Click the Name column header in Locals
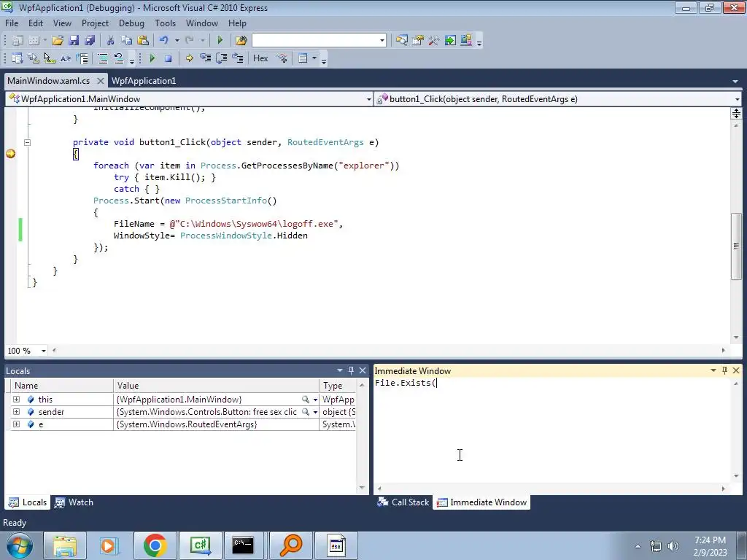The height and width of the screenshot is (560, 747). pyautogui.click(x=61, y=386)
